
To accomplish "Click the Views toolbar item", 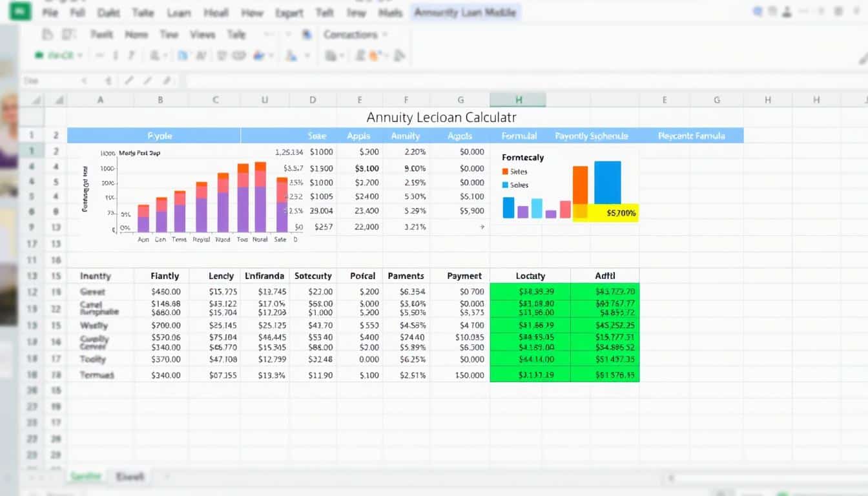I will coord(202,35).
